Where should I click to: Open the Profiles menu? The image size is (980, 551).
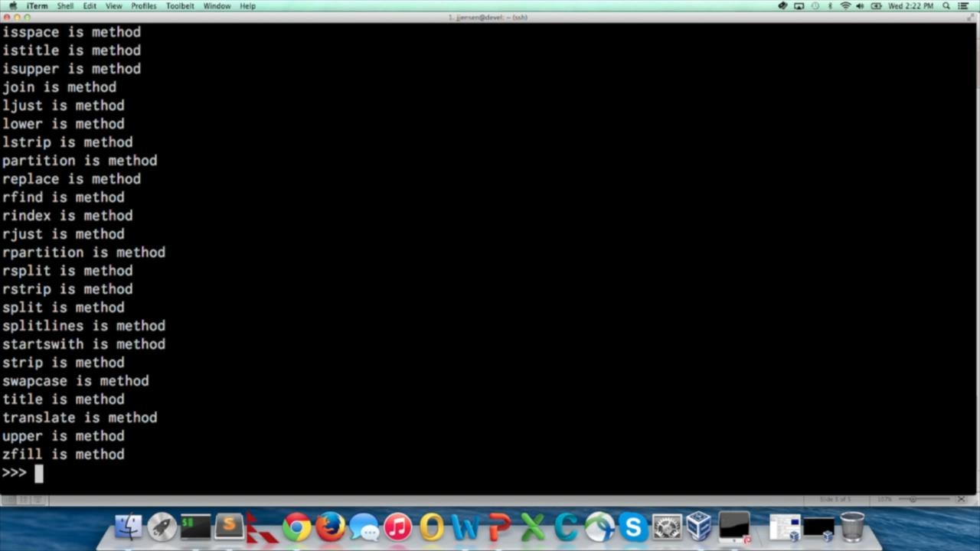pos(143,5)
